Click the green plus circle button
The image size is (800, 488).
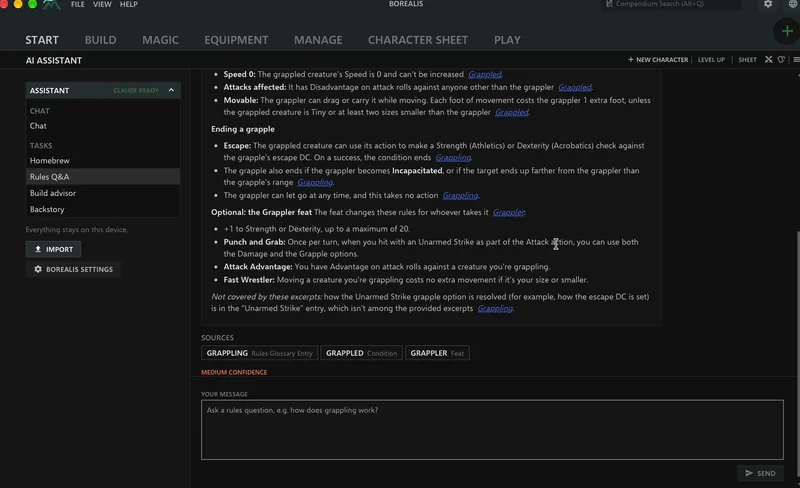(787, 31)
